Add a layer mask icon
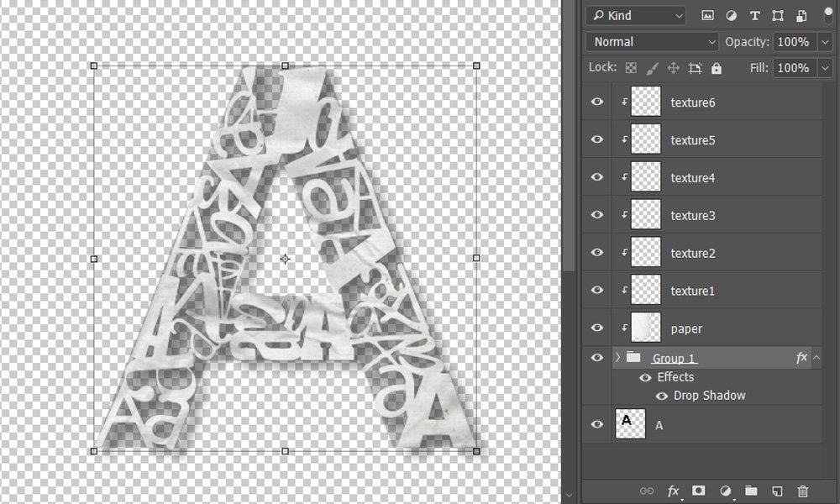The height and width of the screenshot is (504, 840). tap(699, 491)
